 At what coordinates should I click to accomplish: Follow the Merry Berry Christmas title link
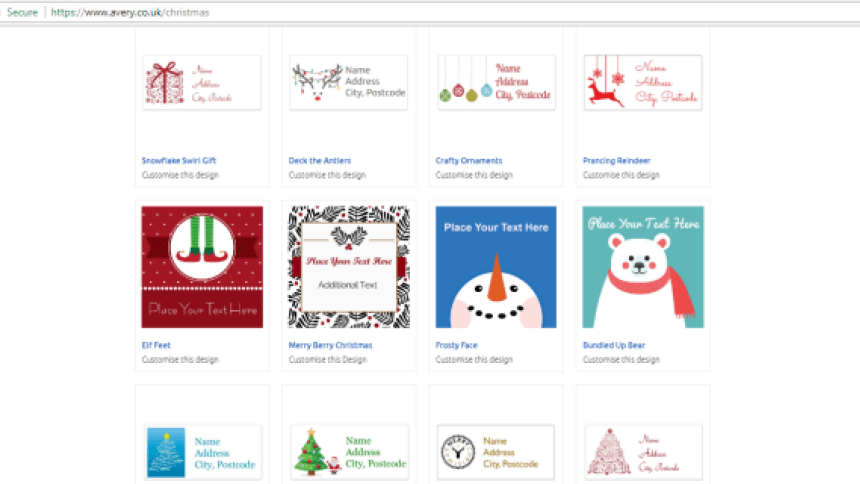(330, 345)
